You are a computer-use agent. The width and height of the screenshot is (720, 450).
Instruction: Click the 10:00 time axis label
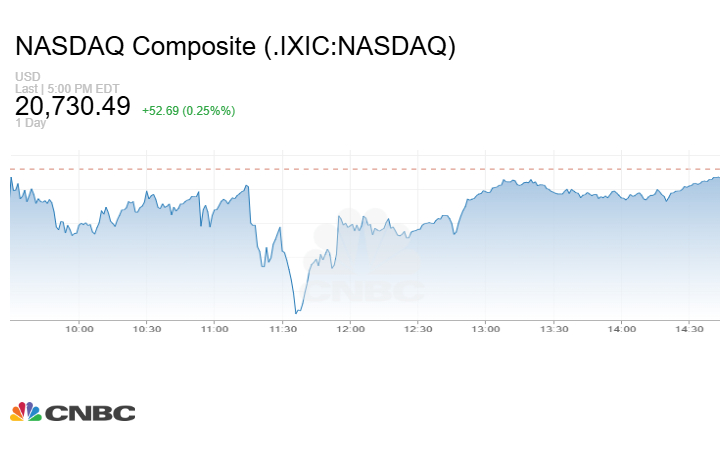point(79,328)
